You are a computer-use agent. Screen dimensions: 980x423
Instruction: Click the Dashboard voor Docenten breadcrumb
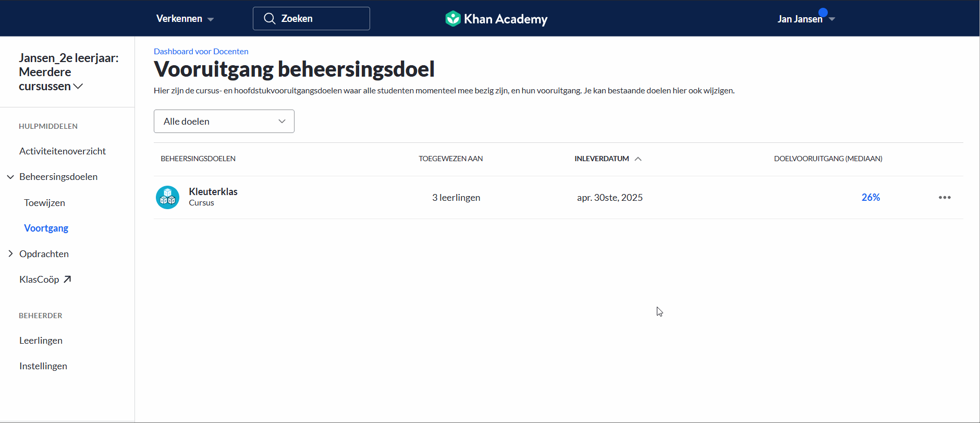(201, 51)
